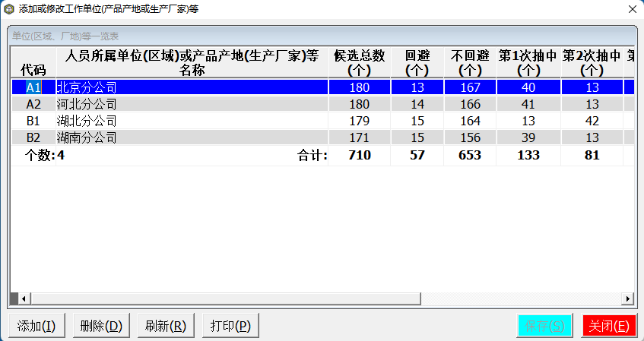
Task: Click first-draw value 41 in 河北 row
Action: pos(528,104)
